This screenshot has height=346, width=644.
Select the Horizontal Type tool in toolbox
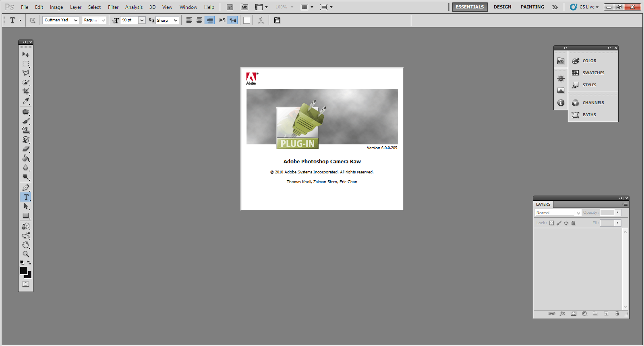[x=26, y=197]
